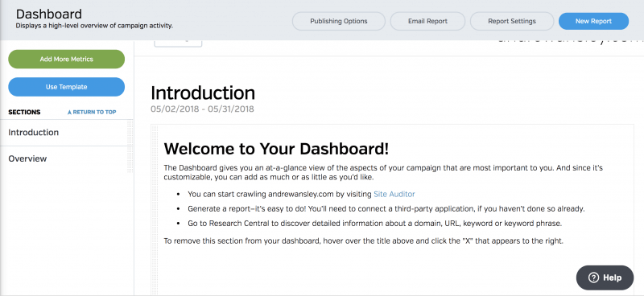The height and width of the screenshot is (296, 644).
Task: Click the Introduction section heading
Action: (203, 92)
